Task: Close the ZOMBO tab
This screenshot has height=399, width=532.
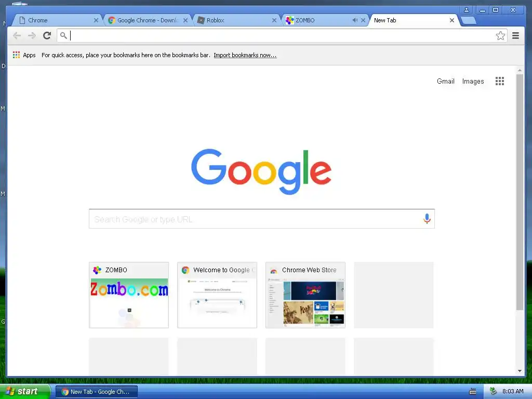Action: (363, 20)
